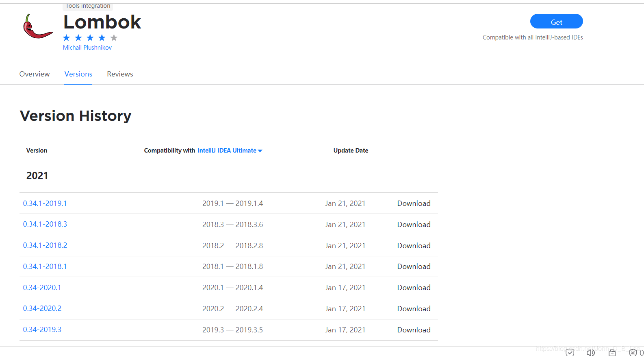Click the Lombok chili pepper logo
The height and width of the screenshot is (356, 644).
tap(38, 26)
